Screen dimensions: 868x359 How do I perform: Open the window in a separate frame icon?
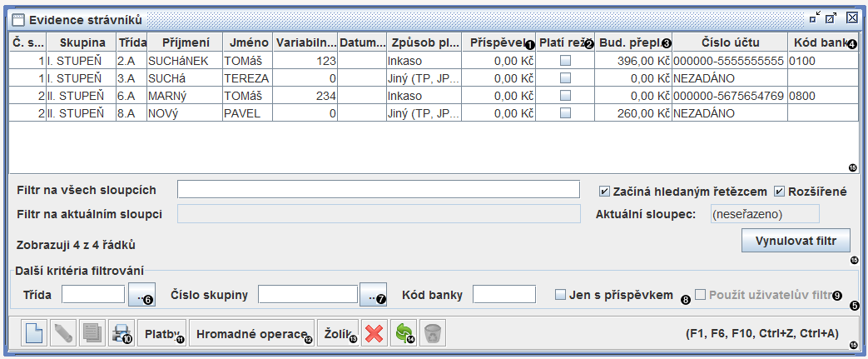pyautogui.click(x=833, y=18)
